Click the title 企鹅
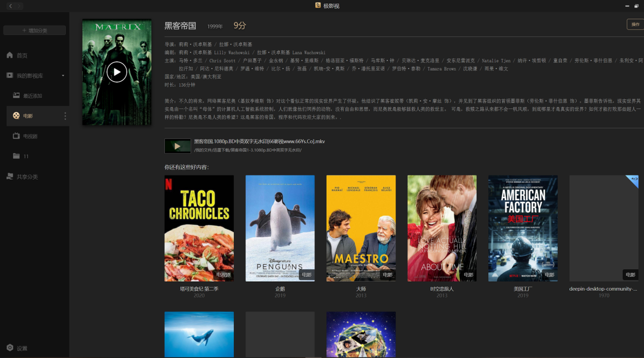 tap(280, 289)
